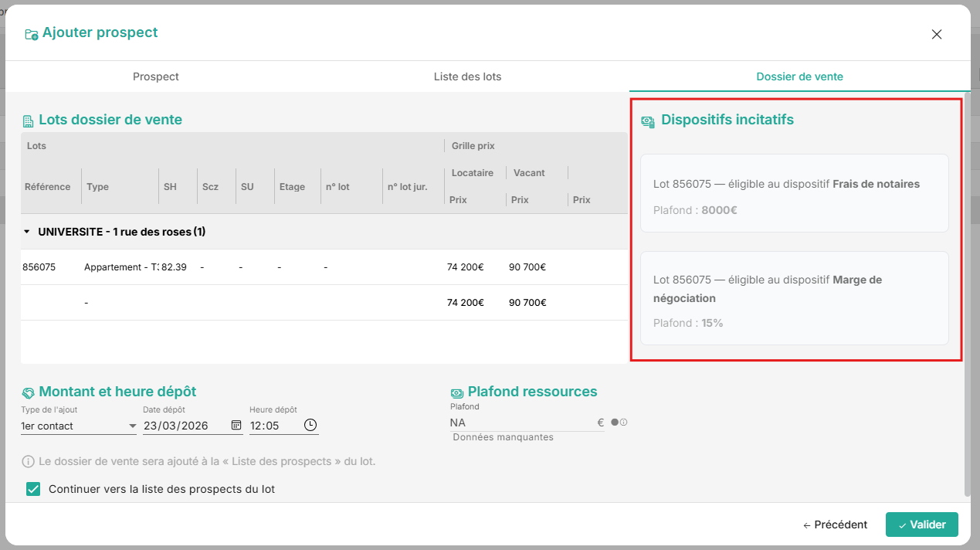Screen dimensions: 980x550
Task: Click the Scz column header
Action: [x=210, y=187]
